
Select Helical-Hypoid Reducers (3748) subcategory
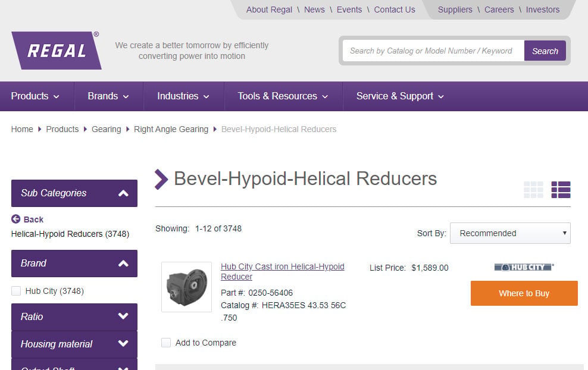pyautogui.click(x=70, y=234)
